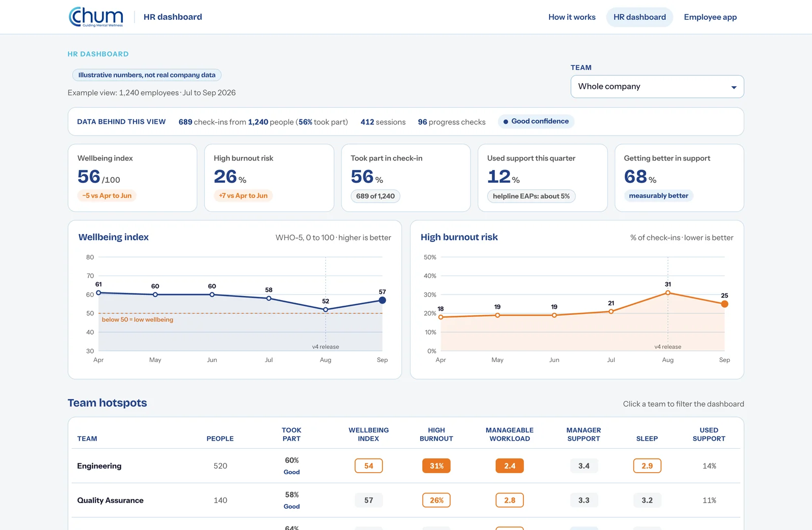The image size is (812, 530).
Task: Click the Team hotspots heading
Action: click(107, 403)
